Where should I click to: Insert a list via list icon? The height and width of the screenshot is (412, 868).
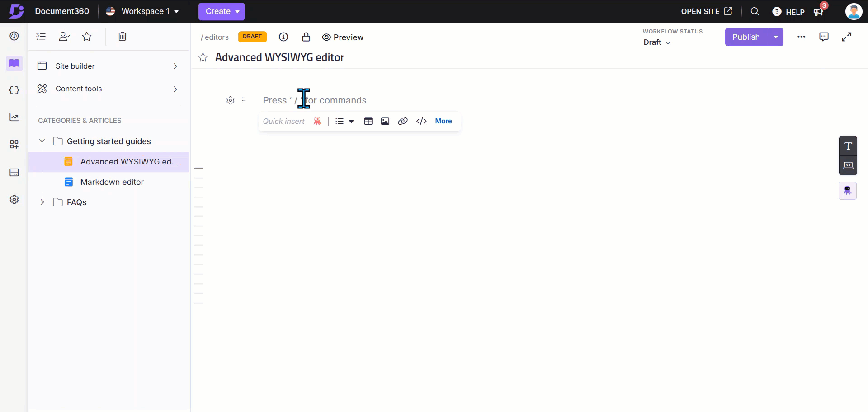pyautogui.click(x=340, y=121)
